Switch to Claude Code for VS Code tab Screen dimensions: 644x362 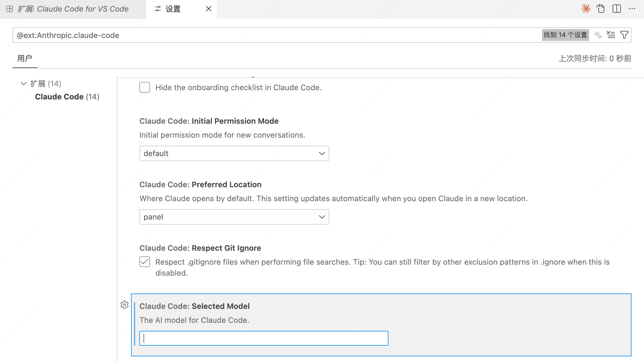[x=73, y=9]
